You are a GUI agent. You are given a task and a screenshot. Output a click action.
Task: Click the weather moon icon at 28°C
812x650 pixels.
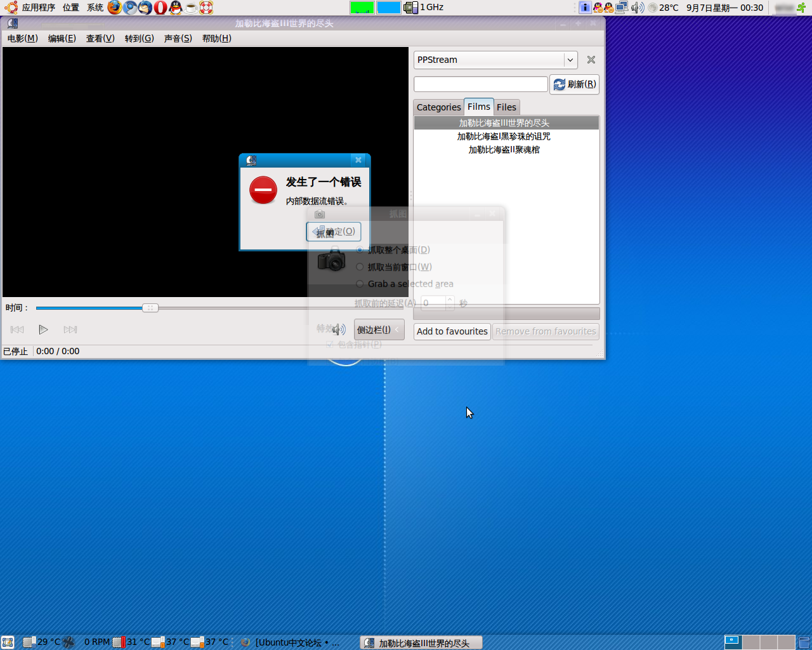[x=652, y=8]
